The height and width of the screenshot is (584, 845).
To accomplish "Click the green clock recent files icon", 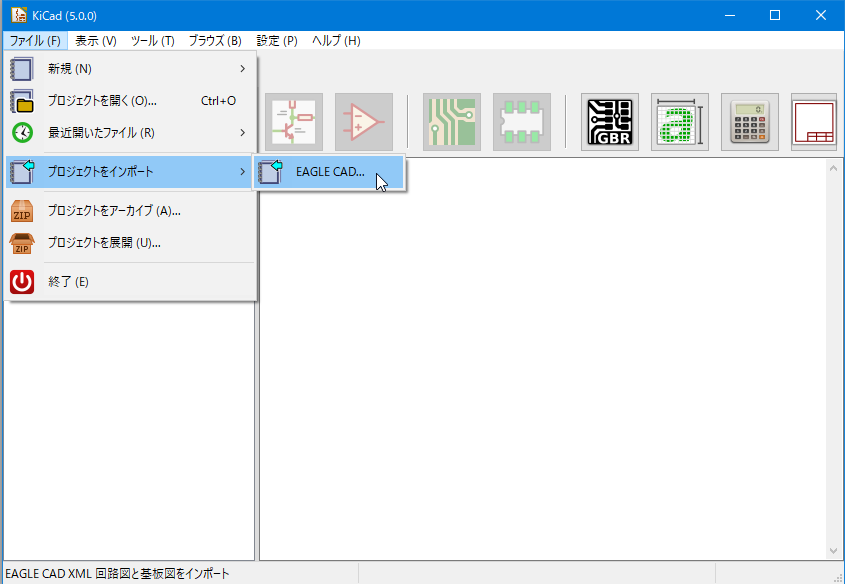I will (22, 133).
